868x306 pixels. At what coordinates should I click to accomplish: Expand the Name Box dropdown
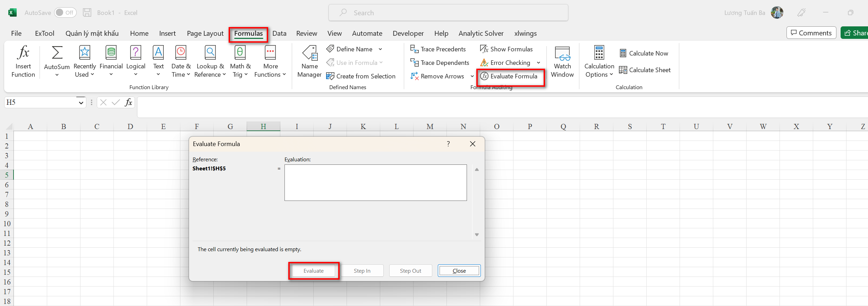81,103
